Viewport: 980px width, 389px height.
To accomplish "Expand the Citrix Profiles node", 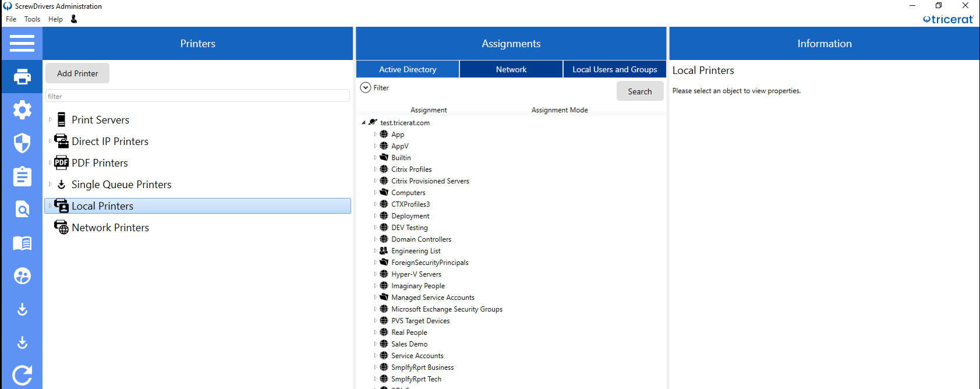I will pos(375,169).
